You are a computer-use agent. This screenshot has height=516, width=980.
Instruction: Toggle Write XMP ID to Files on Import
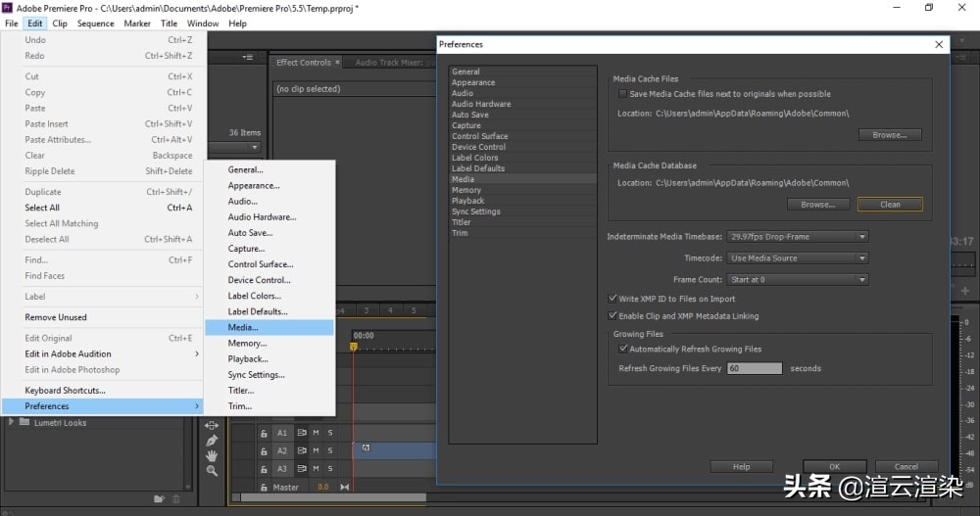coord(612,299)
